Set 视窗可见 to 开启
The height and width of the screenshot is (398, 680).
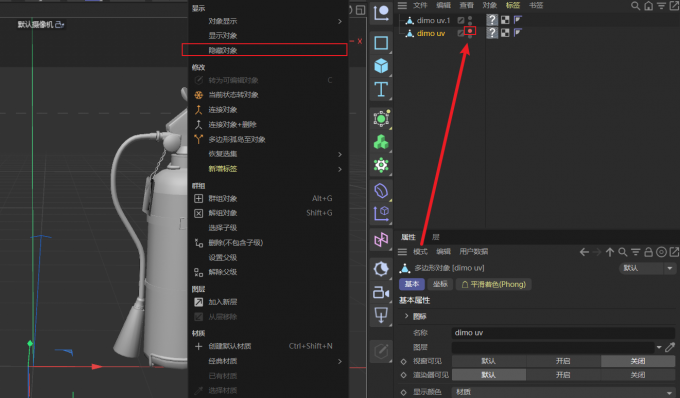(x=563, y=361)
